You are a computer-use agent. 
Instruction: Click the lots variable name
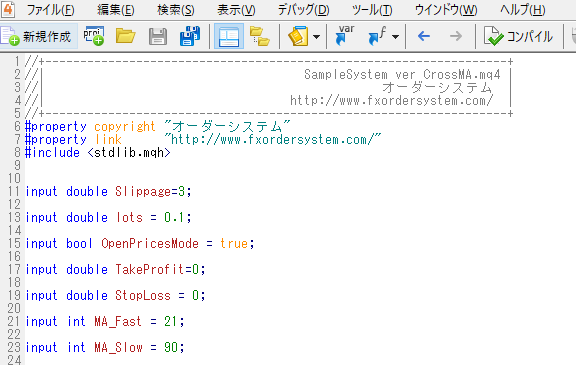tap(129, 217)
